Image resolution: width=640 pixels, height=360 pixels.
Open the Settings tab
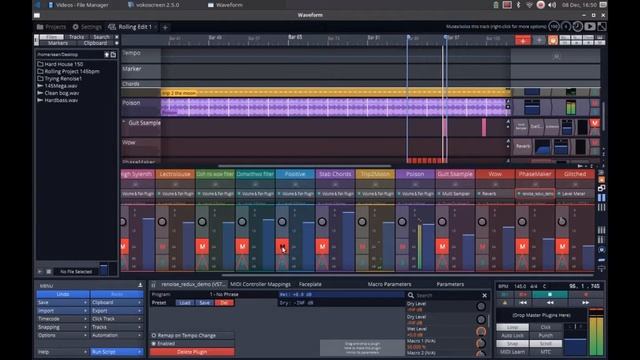click(x=87, y=27)
